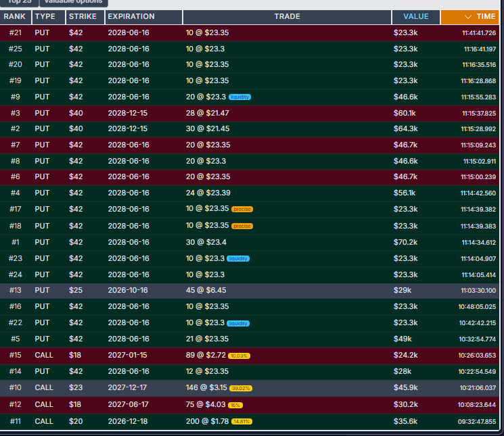This screenshot has height=436, width=504.
Task: Select rank cell #19
Action: point(16,80)
